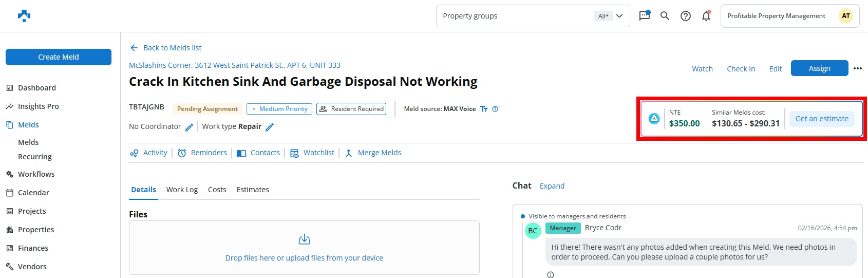Open the AT user account menu
868x278 pixels.
click(845, 16)
